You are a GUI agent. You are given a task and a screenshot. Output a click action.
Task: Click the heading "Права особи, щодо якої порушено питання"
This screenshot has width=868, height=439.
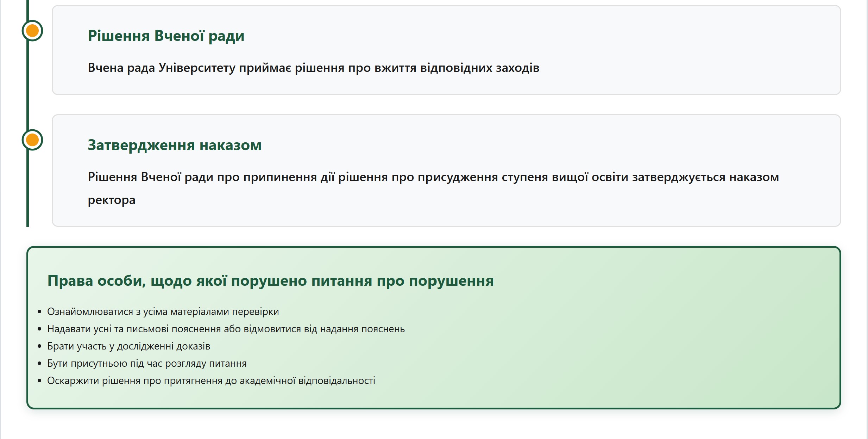270,281
